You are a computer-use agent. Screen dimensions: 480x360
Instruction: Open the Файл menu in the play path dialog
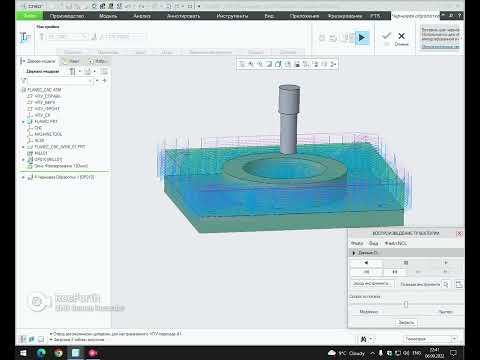(357, 243)
